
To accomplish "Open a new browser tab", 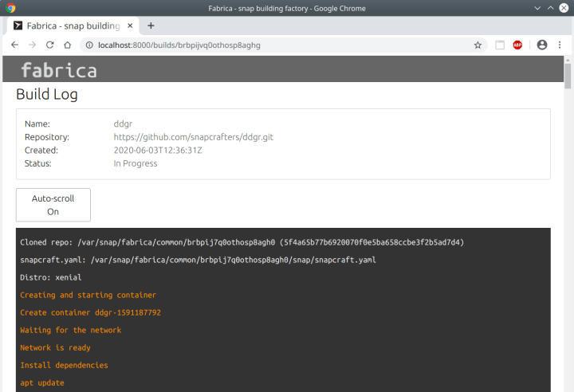I will click(x=151, y=25).
